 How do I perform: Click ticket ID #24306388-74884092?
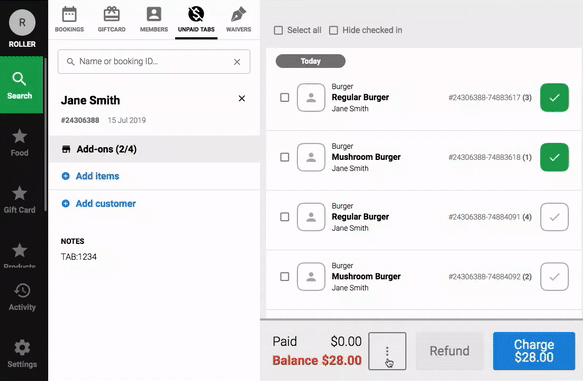coord(484,277)
